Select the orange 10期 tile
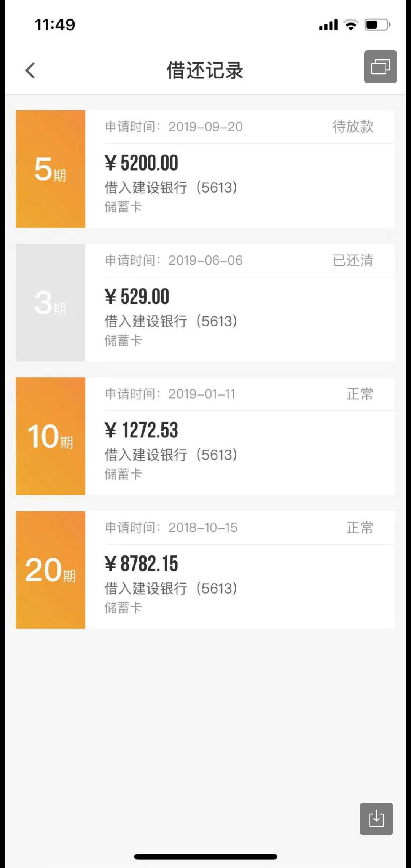 point(51,436)
